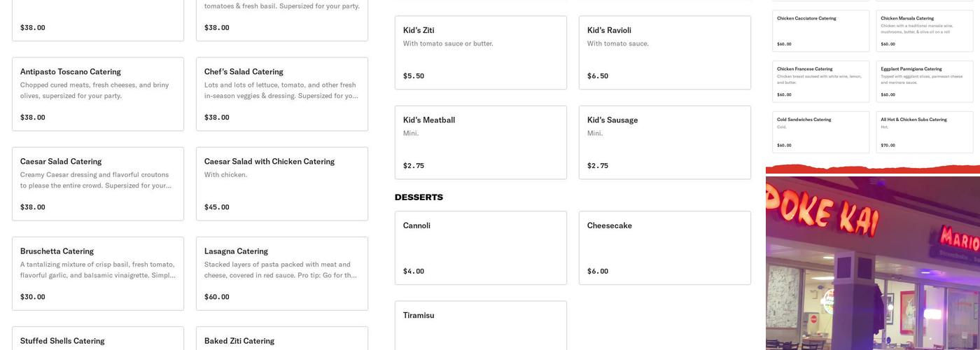
Task: Select Eggplant Parmigiana Catering small card
Action: (x=924, y=81)
